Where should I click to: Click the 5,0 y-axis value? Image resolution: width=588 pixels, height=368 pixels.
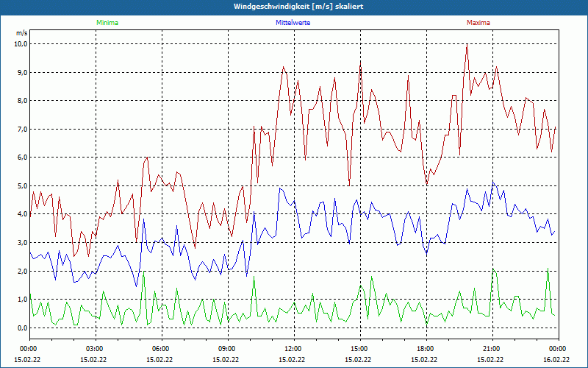click(23, 186)
